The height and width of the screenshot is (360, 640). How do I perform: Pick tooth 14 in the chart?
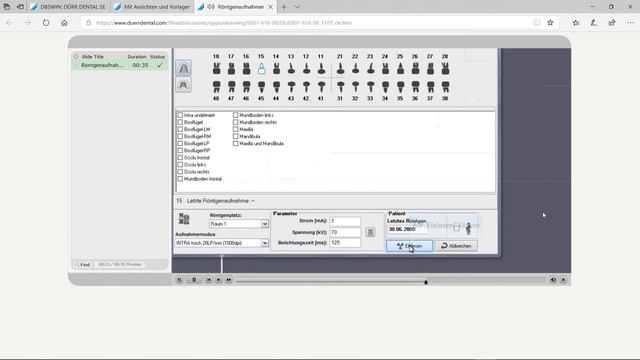point(276,69)
